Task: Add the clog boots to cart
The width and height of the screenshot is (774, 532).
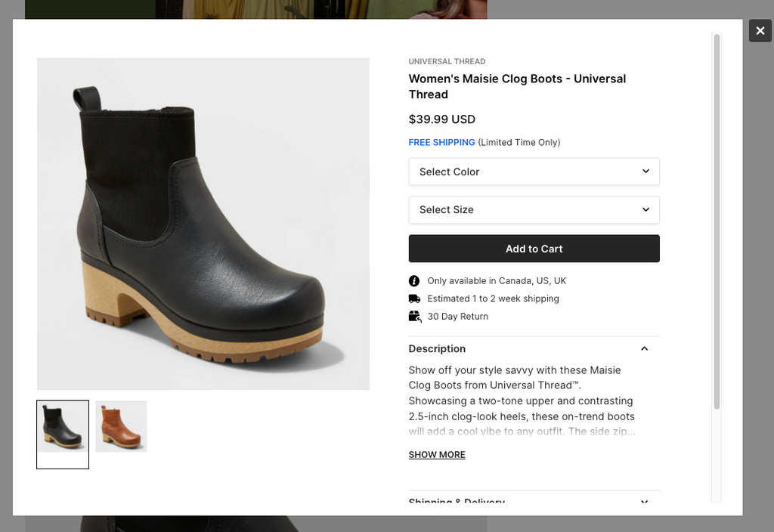Action: (x=534, y=249)
